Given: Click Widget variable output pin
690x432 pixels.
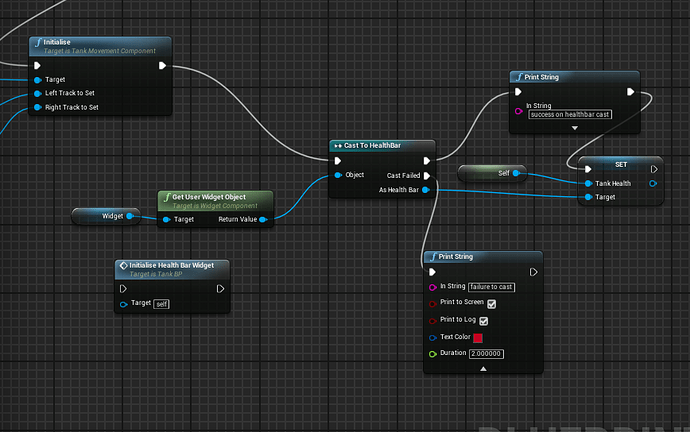Looking at the screenshot, I should coord(130,216).
